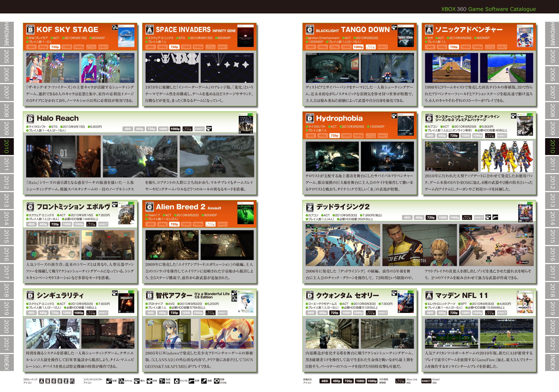Click the 言葉・その他 speech bubble icon in legend
Screen dimensions: 559x392
point(217,381)
